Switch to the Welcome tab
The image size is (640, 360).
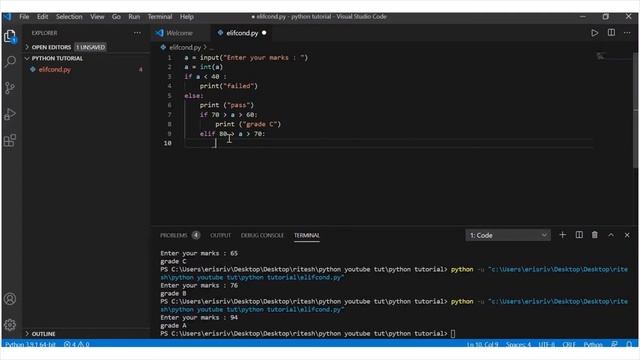(180, 33)
